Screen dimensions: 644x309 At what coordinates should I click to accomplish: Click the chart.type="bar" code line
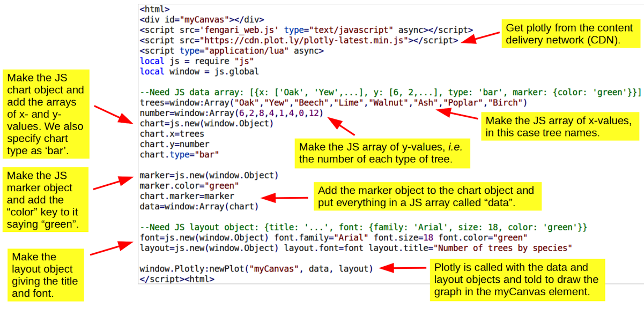(x=179, y=154)
